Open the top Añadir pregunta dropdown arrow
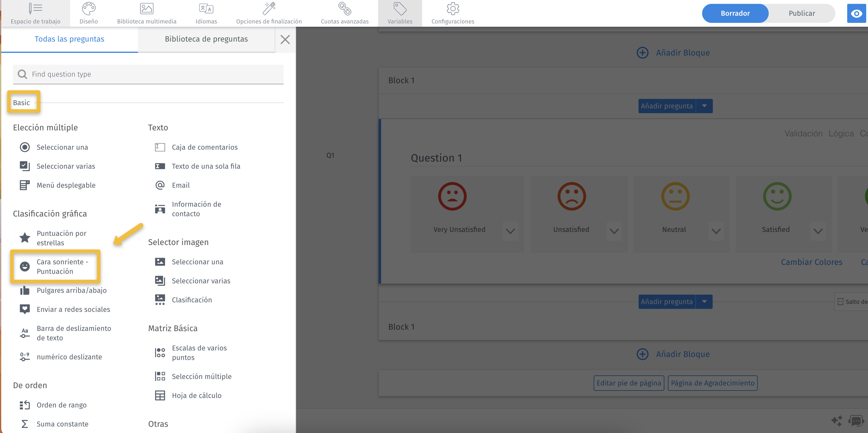This screenshot has width=868, height=433. click(704, 106)
